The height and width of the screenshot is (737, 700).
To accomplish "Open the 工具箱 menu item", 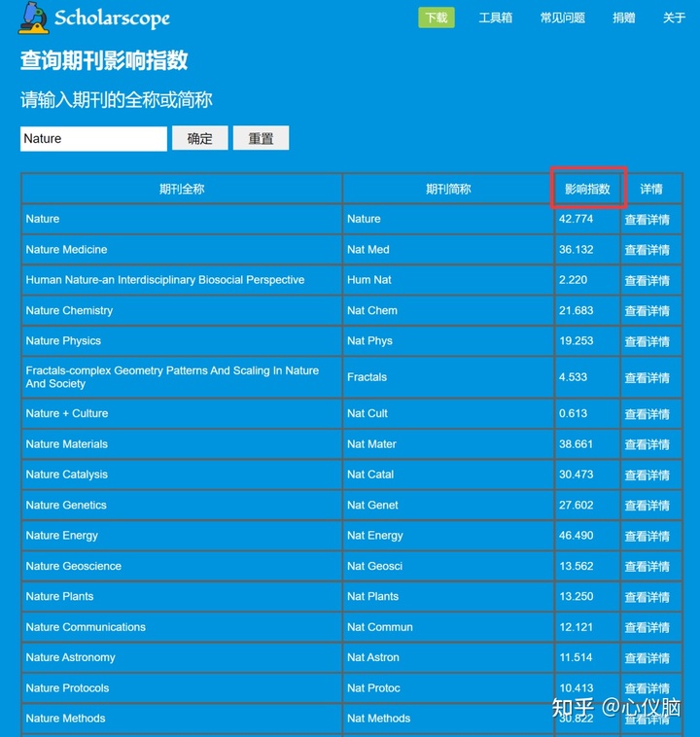I will click(x=496, y=18).
